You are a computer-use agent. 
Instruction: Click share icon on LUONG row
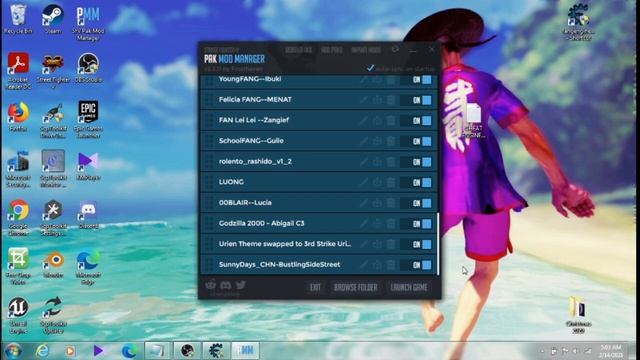point(377,182)
